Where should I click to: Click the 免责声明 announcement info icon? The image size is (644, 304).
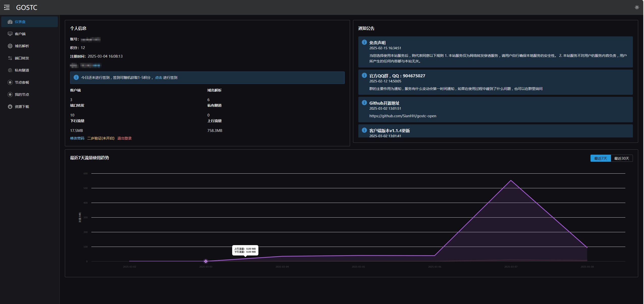tap(364, 42)
